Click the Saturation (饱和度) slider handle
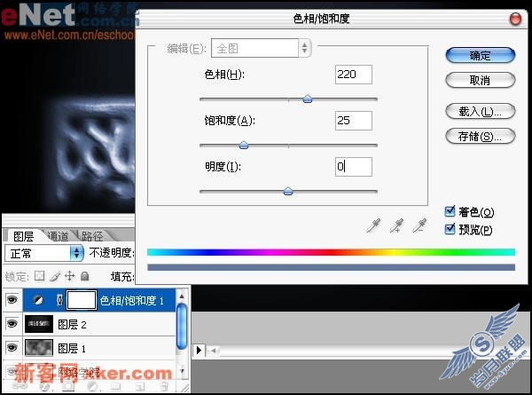Screen dimensions: 532x395 [x=244, y=146]
